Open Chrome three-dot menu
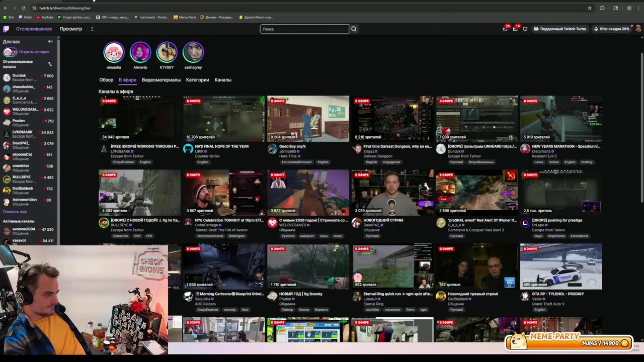 (x=639, y=8)
